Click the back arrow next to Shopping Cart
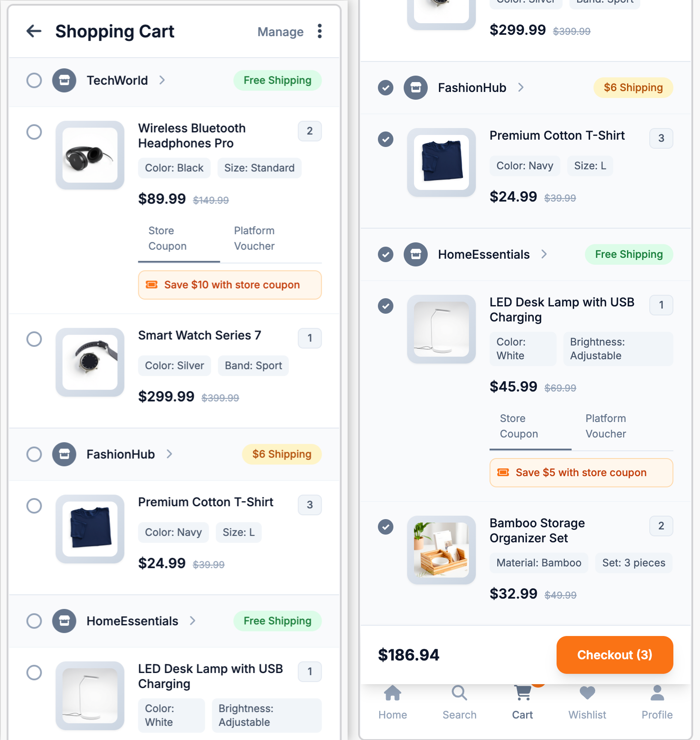Screen dimensions: 700x740 point(33,31)
